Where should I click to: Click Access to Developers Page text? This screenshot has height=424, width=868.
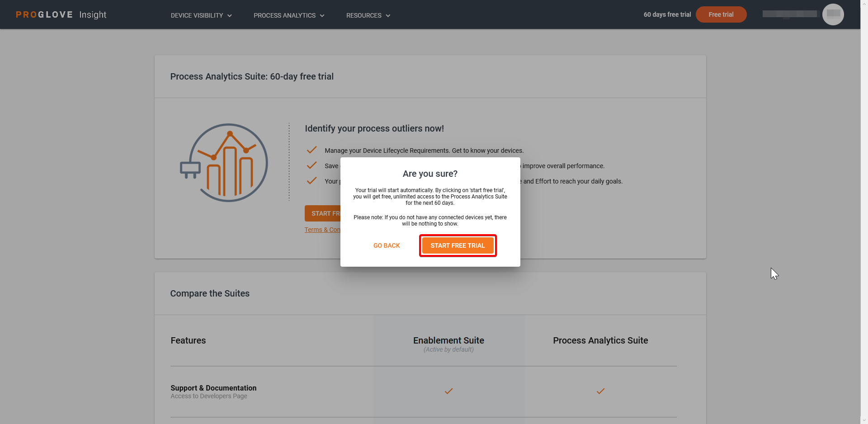tap(209, 396)
